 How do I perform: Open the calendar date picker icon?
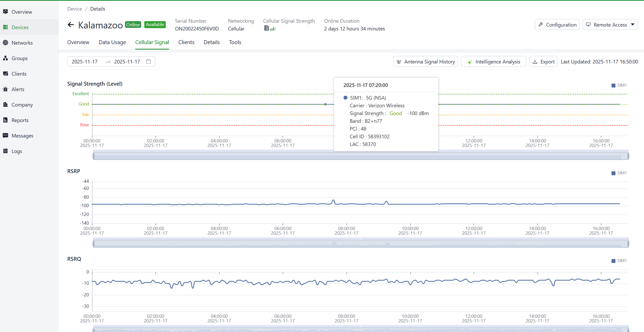(x=148, y=61)
